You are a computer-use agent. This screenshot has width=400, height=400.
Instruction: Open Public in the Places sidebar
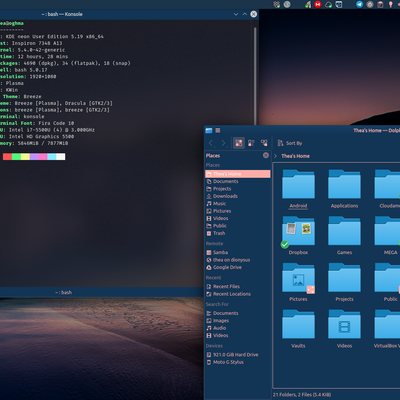(238, 226)
